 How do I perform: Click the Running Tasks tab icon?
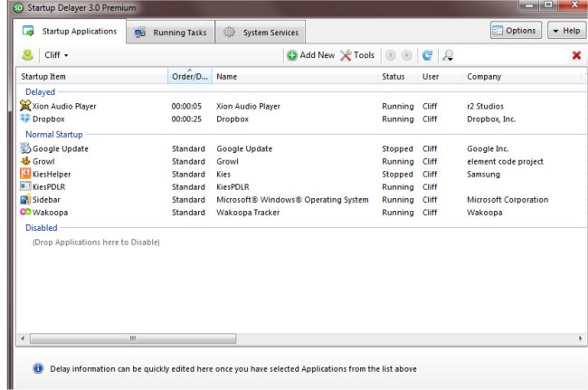pos(140,33)
